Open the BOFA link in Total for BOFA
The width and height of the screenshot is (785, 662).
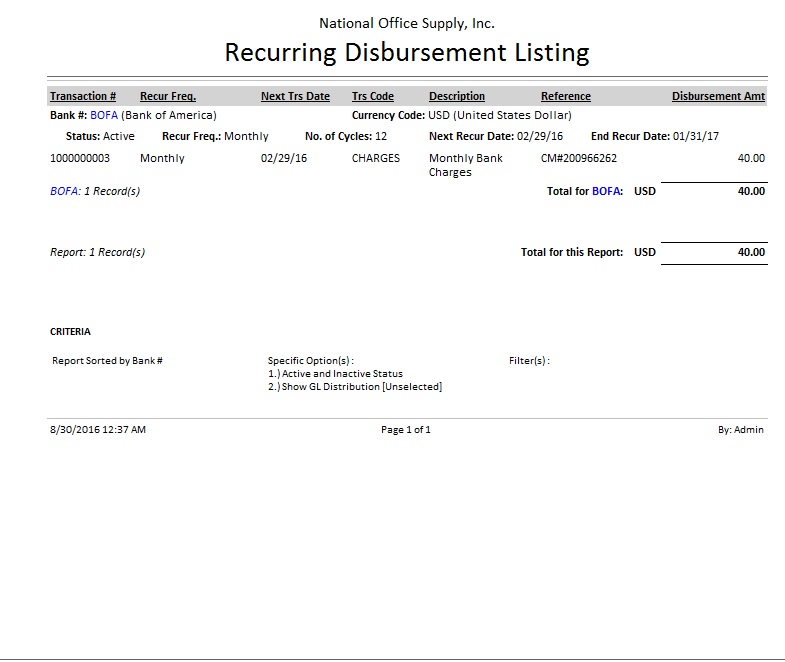pyautogui.click(x=607, y=191)
